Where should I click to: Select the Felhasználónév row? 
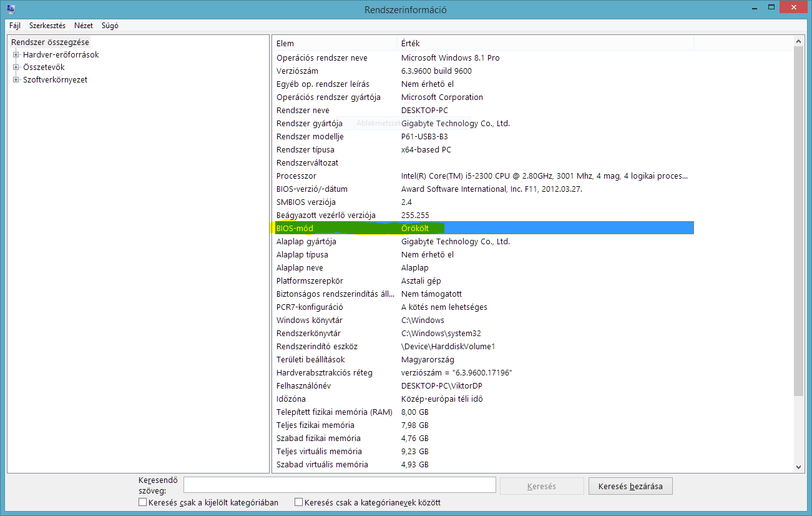pyautogui.click(x=483, y=385)
